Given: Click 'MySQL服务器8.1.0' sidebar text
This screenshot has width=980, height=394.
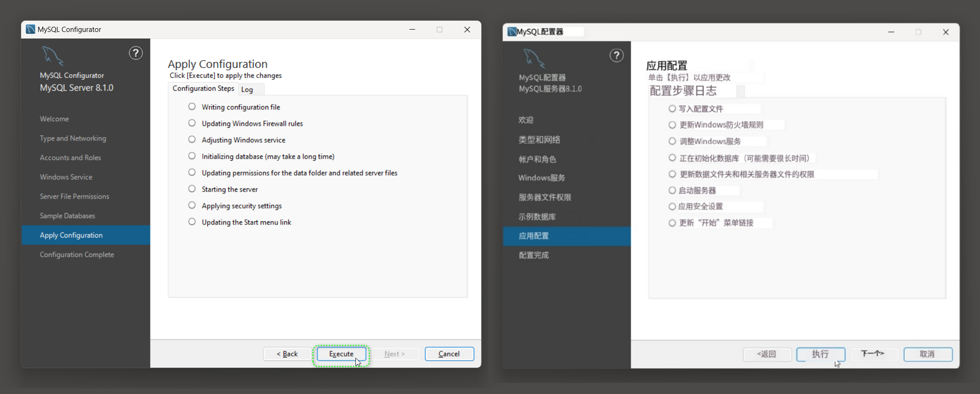Looking at the screenshot, I should (550, 89).
